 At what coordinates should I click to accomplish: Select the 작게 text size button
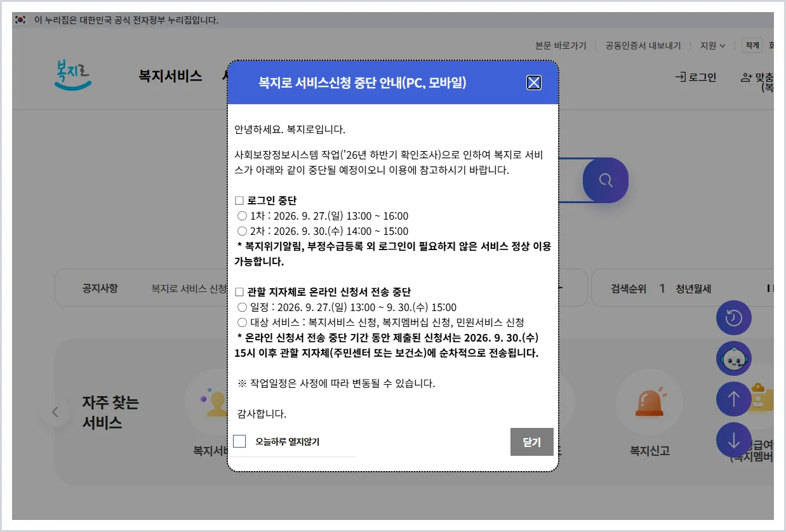752,46
